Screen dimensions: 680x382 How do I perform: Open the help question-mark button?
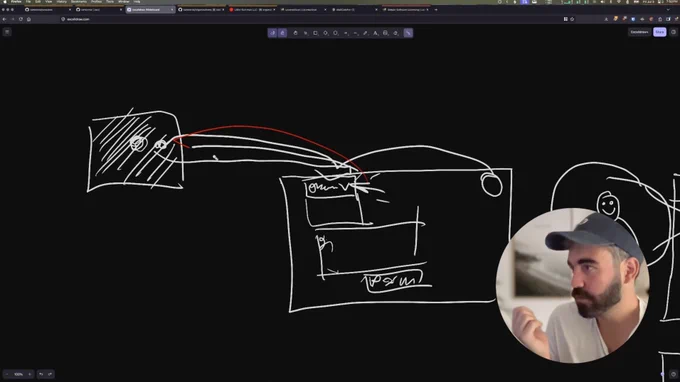point(673,374)
